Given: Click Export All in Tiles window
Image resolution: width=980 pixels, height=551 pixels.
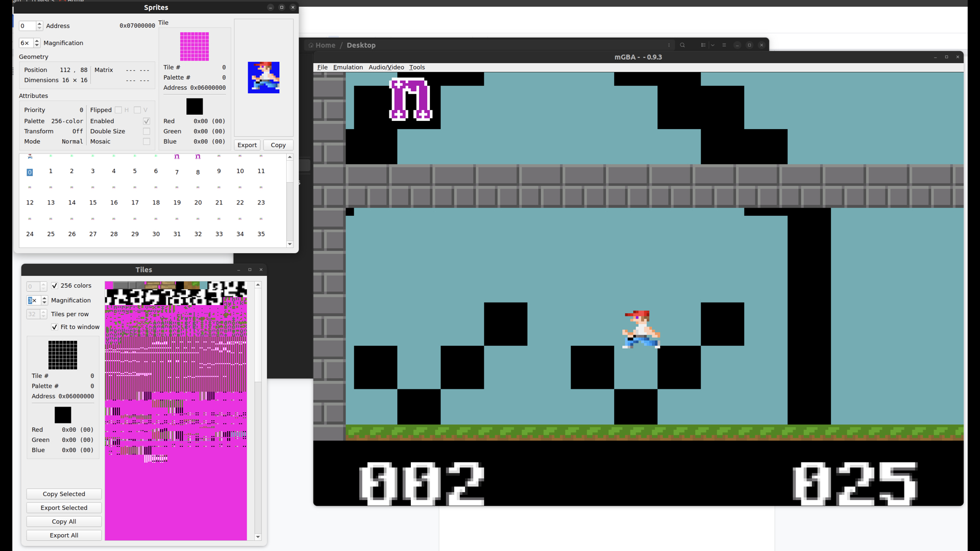Looking at the screenshot, I should click(64, 535).
